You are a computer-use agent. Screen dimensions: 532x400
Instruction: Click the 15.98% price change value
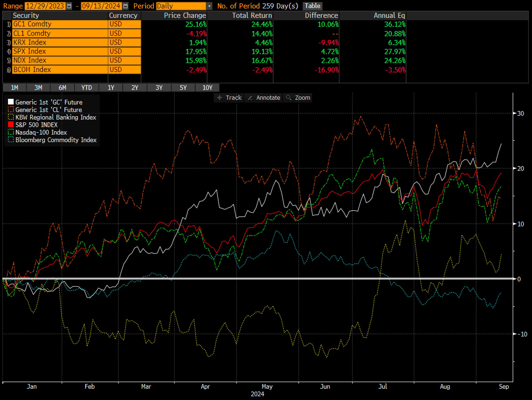[196, 60]
